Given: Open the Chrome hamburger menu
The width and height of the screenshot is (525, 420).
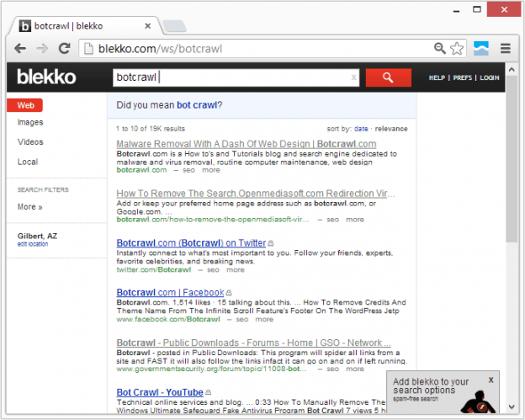Looking at the screenshot, I should point(506,49).
